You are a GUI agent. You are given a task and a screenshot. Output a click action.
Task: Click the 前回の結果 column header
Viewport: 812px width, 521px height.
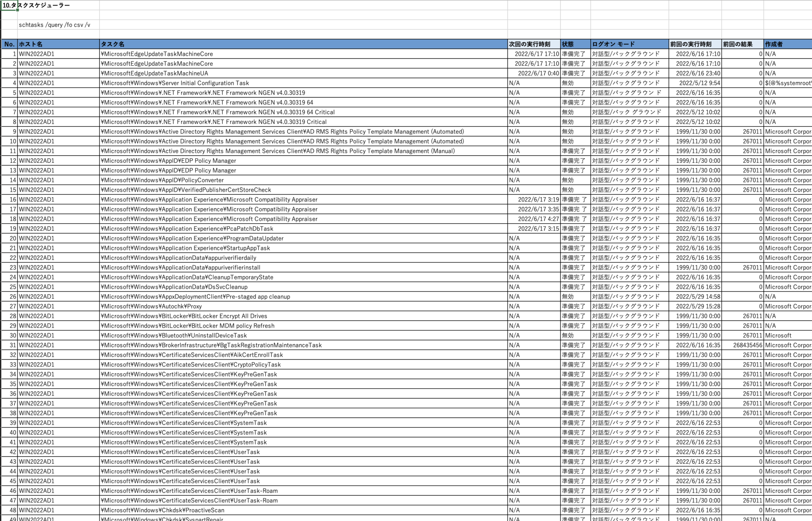[741, 44]
